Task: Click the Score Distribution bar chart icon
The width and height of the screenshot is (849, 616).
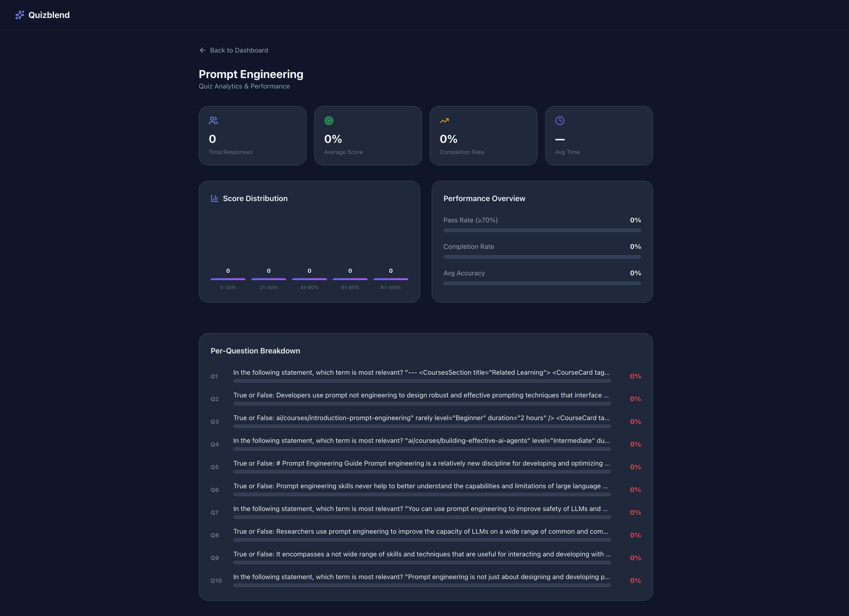Action: pyautogui.click(x=214, y=198)
